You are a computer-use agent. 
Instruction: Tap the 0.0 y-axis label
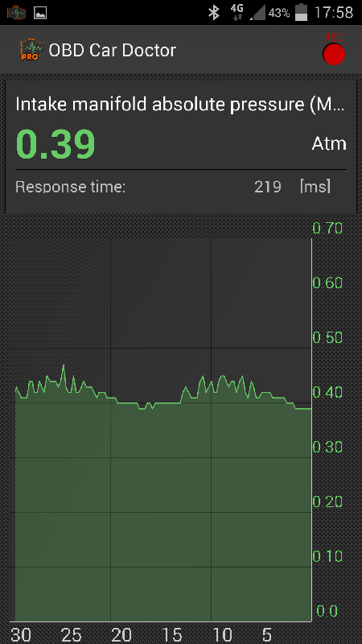(x=327, y=611)
